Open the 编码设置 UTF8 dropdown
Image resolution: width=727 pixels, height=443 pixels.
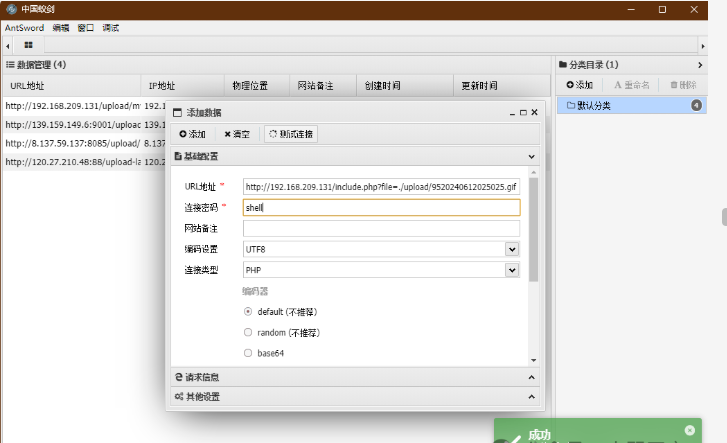point(512,249)
